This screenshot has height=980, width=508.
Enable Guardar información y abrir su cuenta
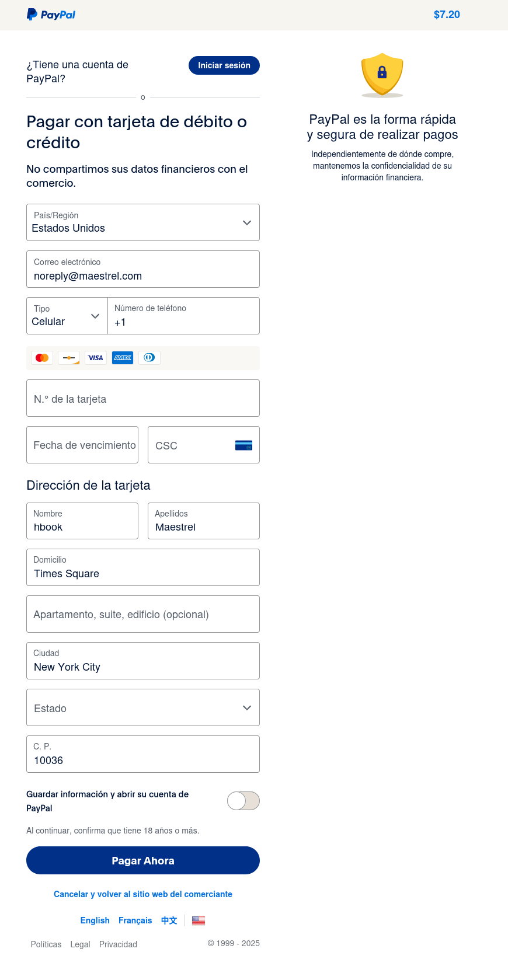point(243,801)
